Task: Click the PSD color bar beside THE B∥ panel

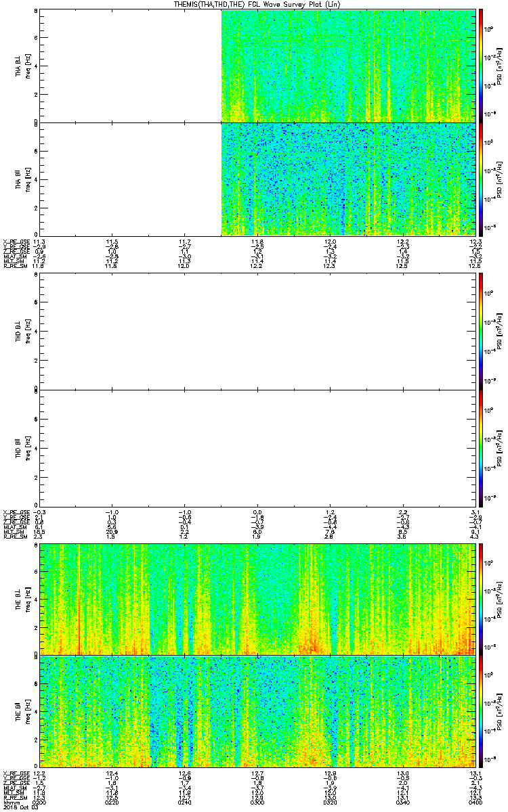Action: point(481,711)
